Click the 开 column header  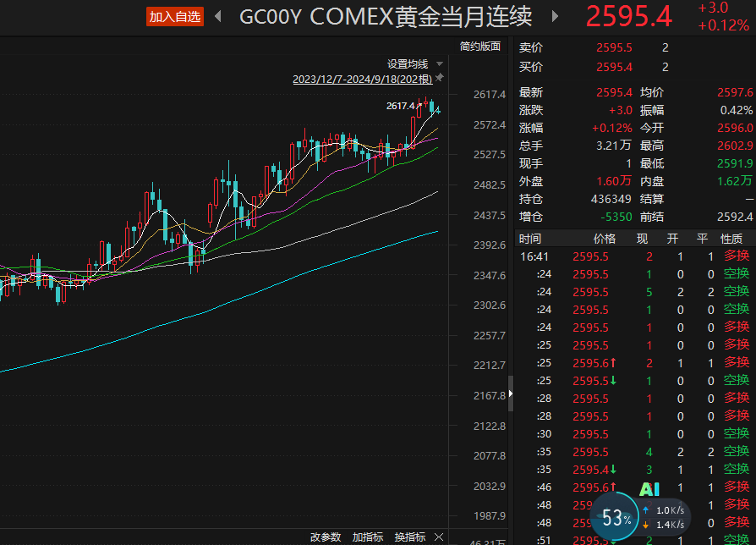(672, 239)
